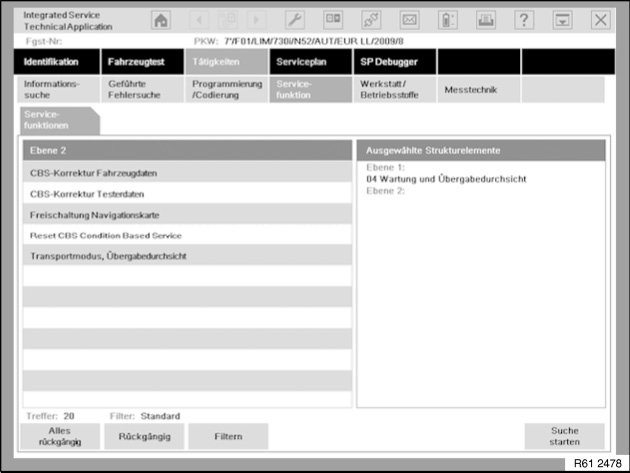Click the Filtern button
This screenshot has height=473, width=630.
[228, 436]
